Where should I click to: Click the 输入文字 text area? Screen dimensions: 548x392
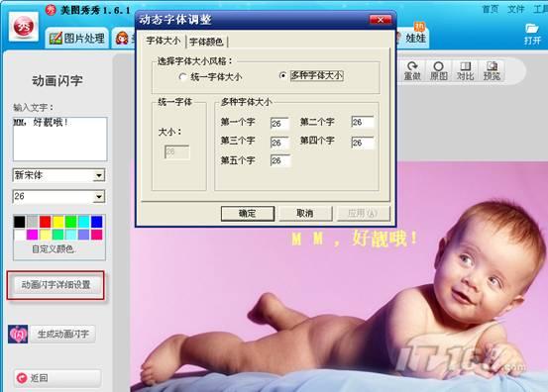point(60,139)
